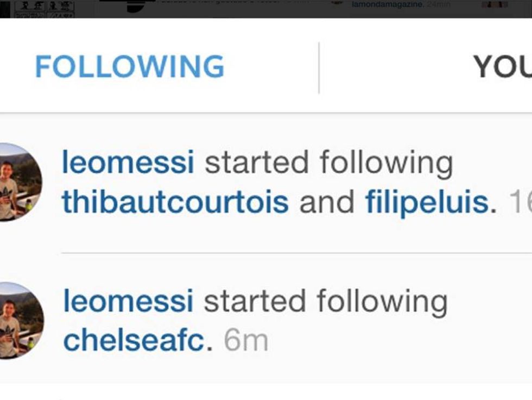Screen dimensions: 532x400
Task: Open leomessi avatar in chelseafc notification
Action: click(x=21, y=321)
